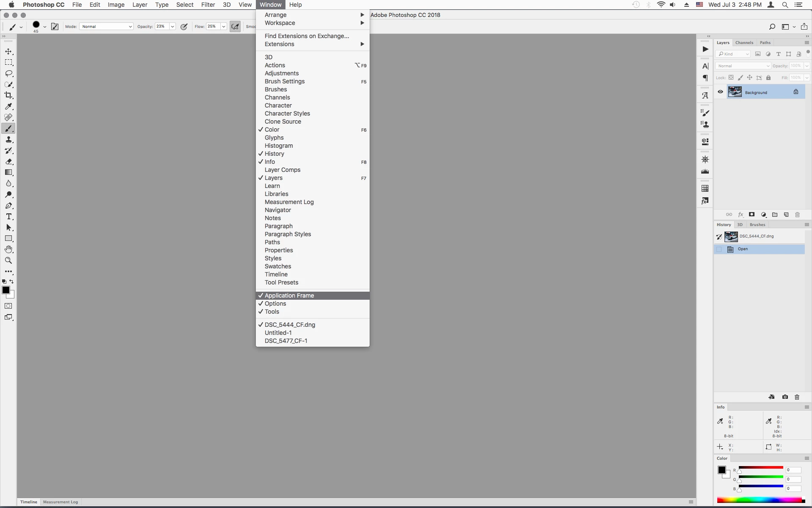Select the Hand tool
Image resolution: width=812 pixels, height=508 pixels.
[x=8, y=249]
